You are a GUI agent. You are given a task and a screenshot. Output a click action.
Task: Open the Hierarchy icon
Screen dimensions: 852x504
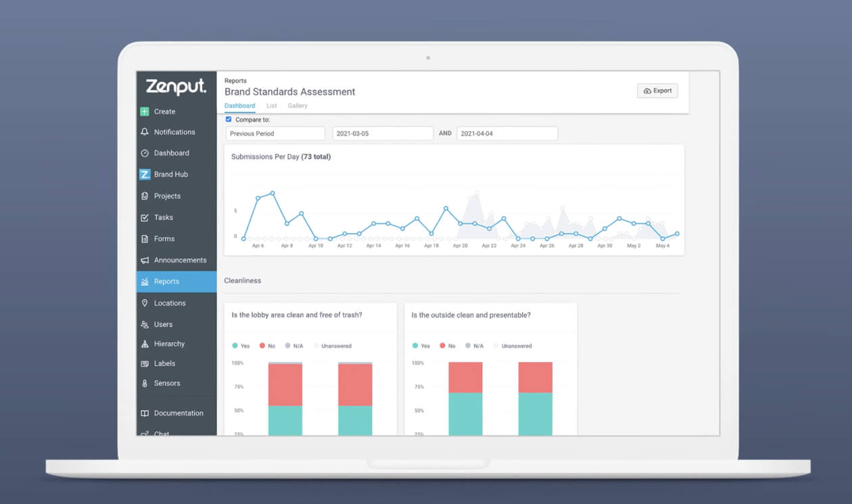tap(144, 344)
